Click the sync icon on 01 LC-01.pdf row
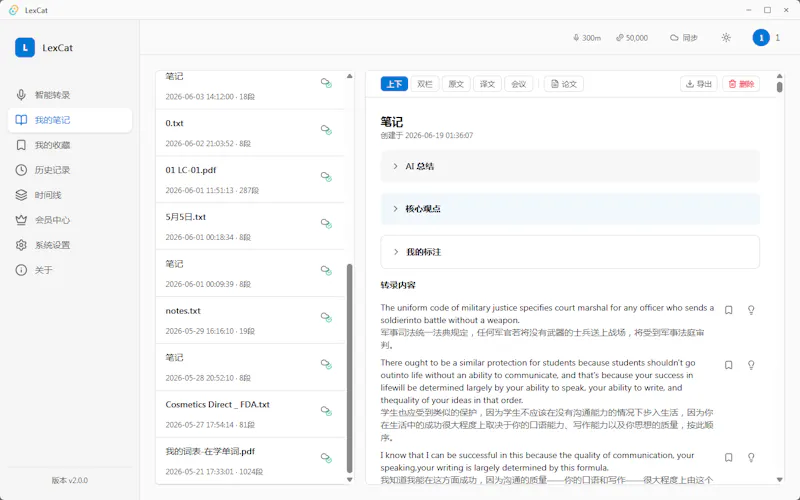This screenshot has height=500, width=800. pyautogui.click(x=327, y=177)
